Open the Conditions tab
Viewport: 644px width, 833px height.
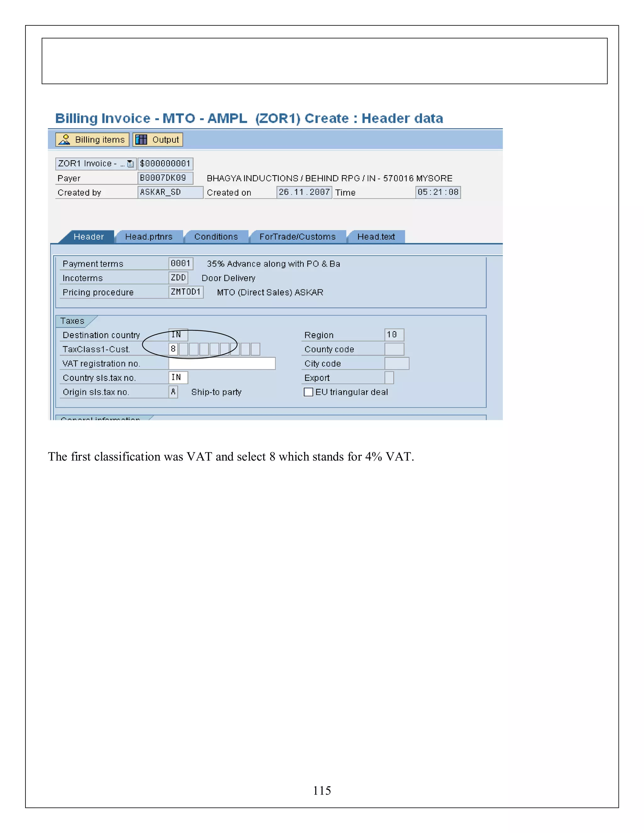pyautogui.click(x=216, y=237)
